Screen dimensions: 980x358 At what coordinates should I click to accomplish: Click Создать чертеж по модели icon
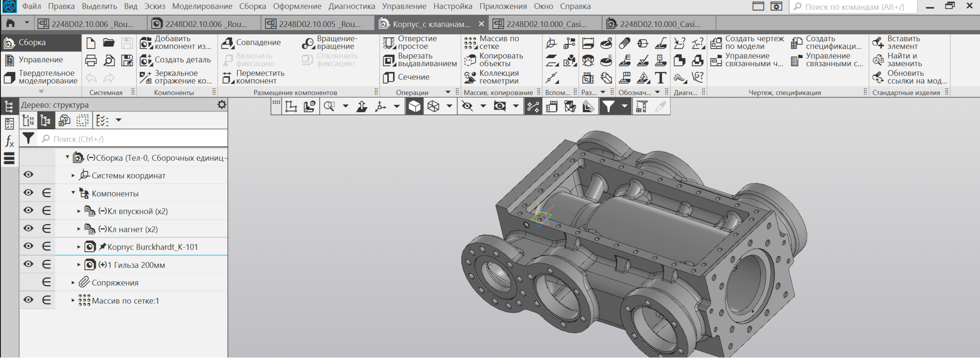(716, 43)
